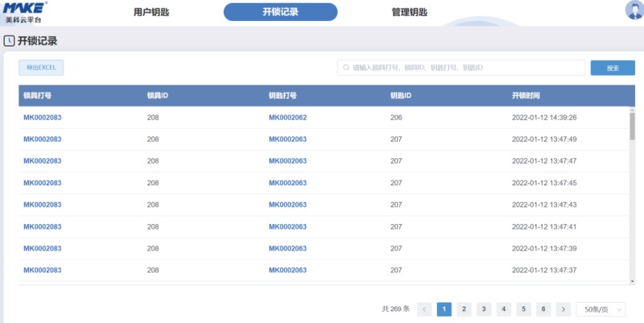Viewport: 644px width, 323px height.
Task: Click the user avatar icon
Action: click(x=634, y=10)
